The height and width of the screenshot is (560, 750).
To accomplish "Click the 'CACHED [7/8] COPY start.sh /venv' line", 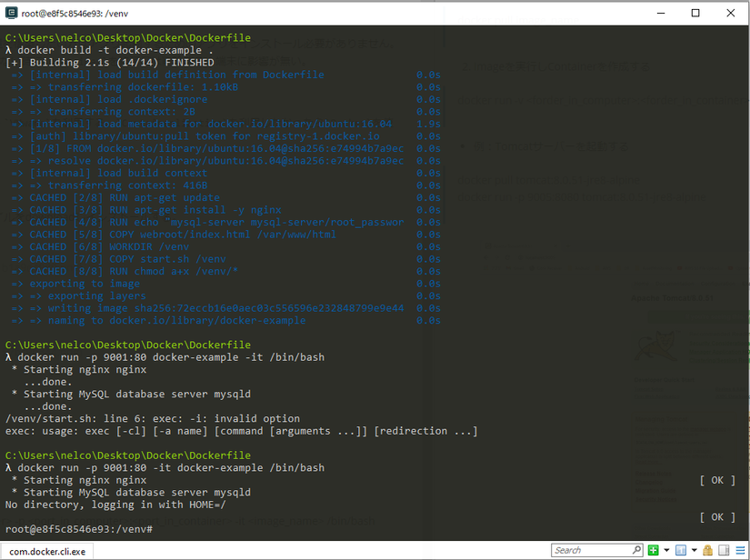I will (x=127, y=259).
